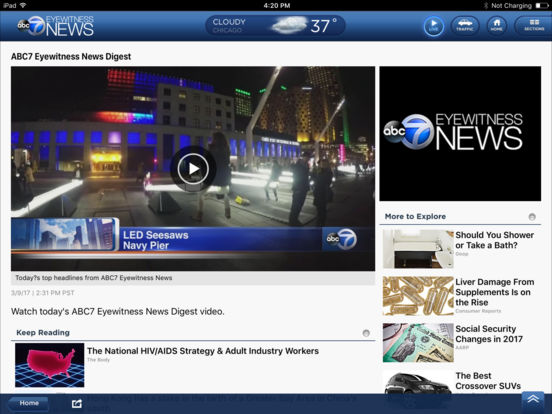Click the gold supplements pills thumbnail
The height and width of the screenshot is (414, 552).
(x=418, y=296)
